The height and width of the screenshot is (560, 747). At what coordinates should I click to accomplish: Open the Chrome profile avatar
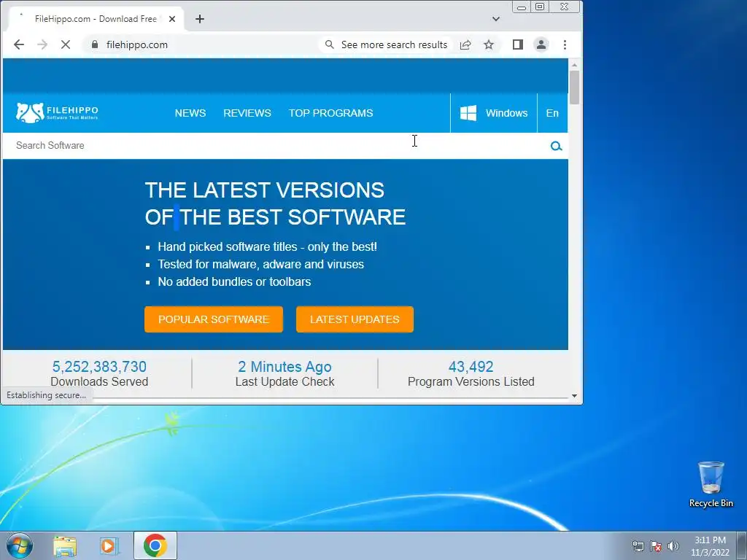[x=541, y=44]
